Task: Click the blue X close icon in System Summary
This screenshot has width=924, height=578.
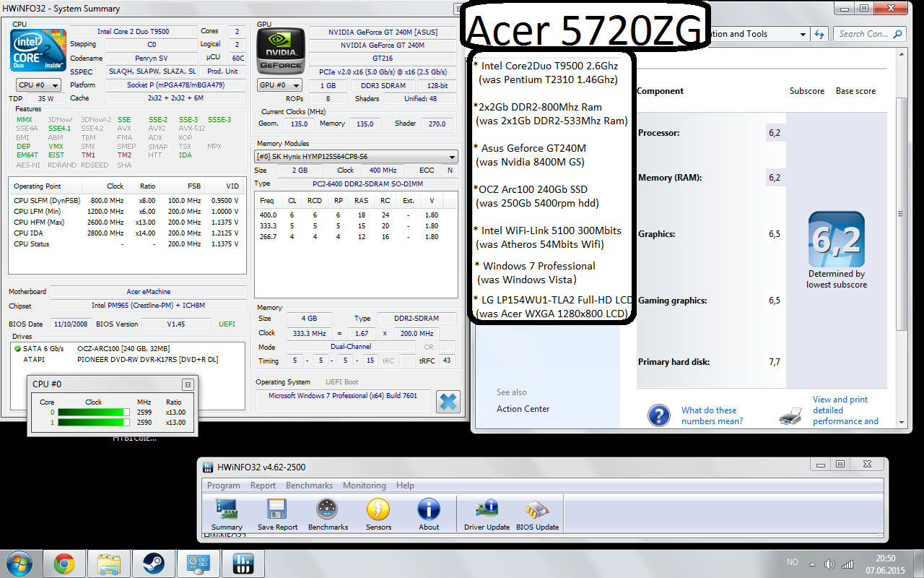Action: click(x=448, y=402)
